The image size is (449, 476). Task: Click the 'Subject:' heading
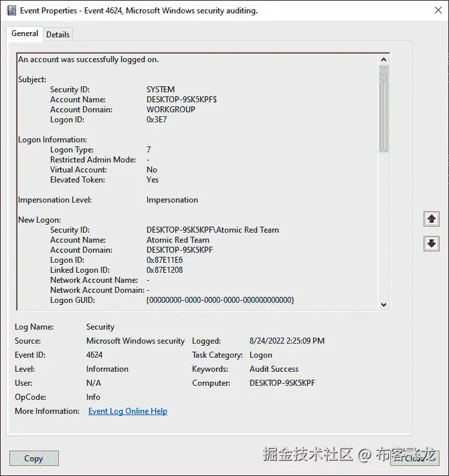pos(32,80)
